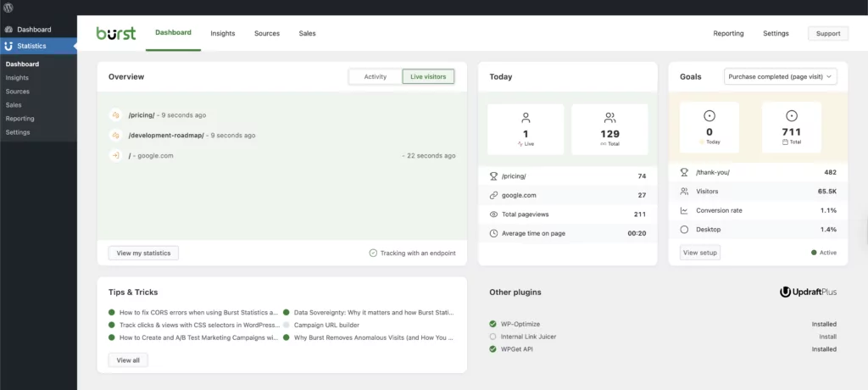868x390 pixels.
Task: Click the WordPress logo in admin bar
Action: (8, 8)
